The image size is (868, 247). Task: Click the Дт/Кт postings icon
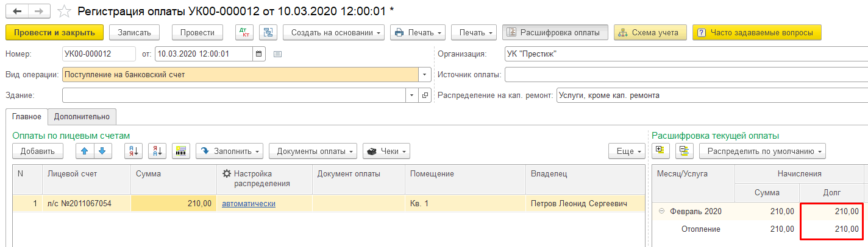[x=244, y=32]
